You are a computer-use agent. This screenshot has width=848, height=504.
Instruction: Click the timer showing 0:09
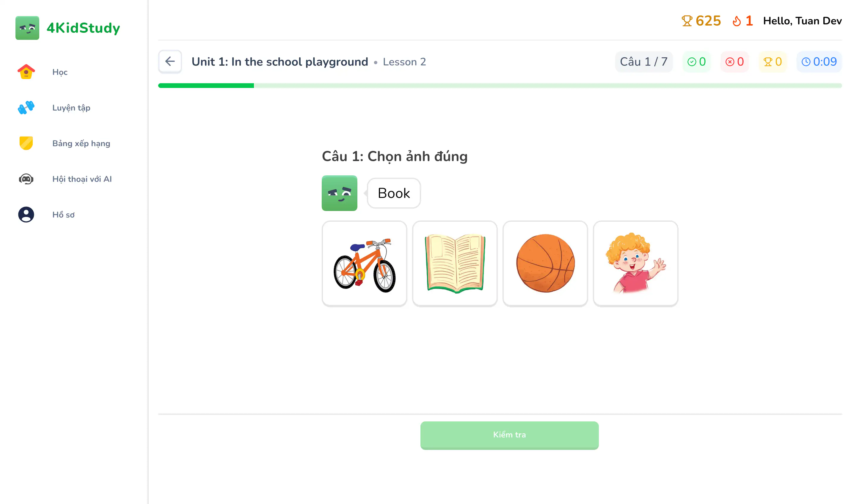819,62
